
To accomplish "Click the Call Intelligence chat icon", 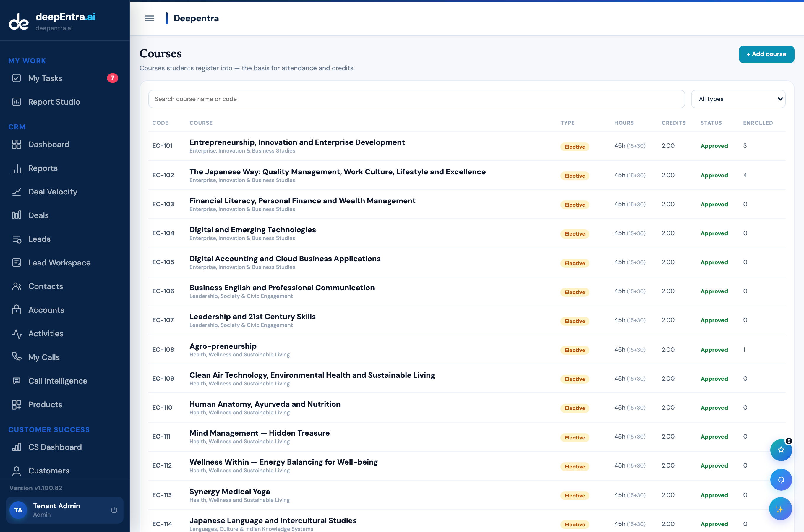I will (x=17, y=381).
